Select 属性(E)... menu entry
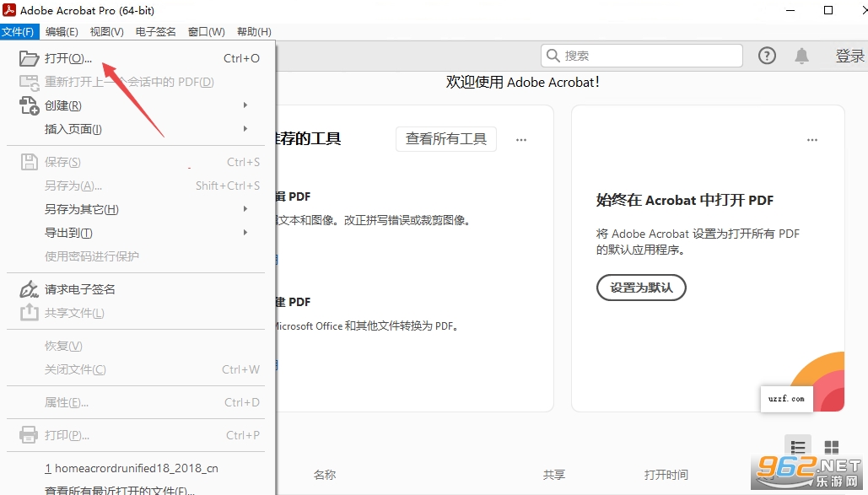This screenshot has width=868, height=495. 136,402
